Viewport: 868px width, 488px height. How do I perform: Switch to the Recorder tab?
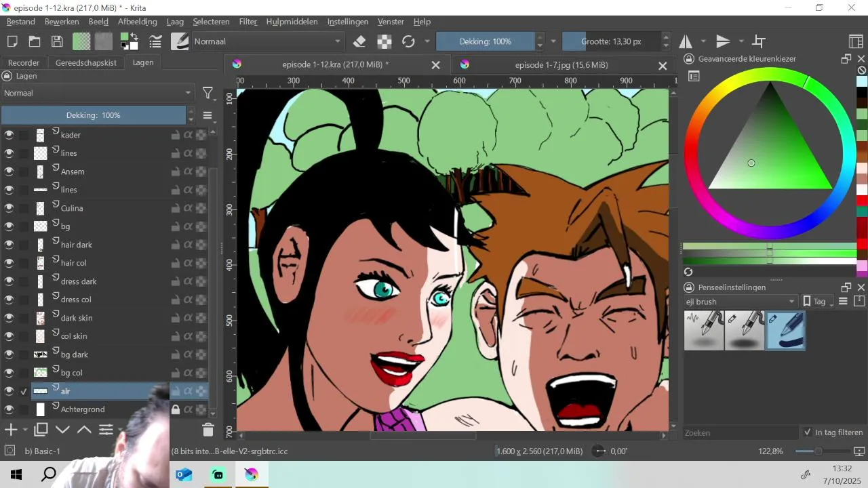tap(24, 62)
